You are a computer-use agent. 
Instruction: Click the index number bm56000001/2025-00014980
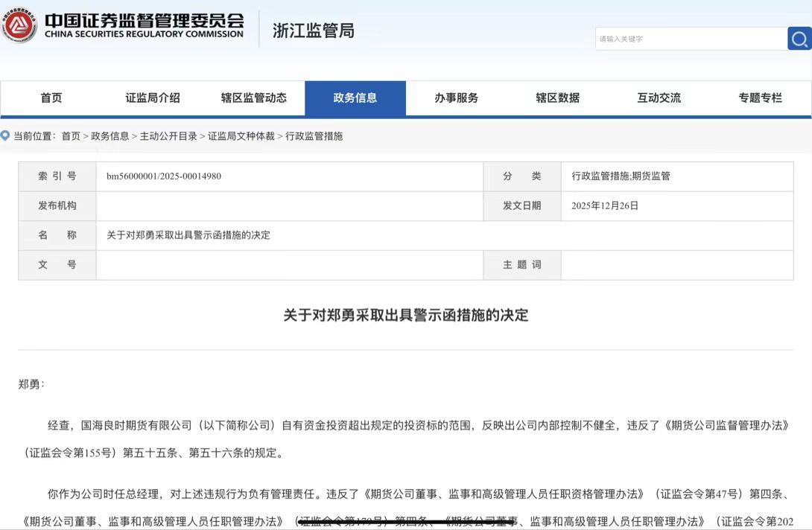[x=164, y=176]
